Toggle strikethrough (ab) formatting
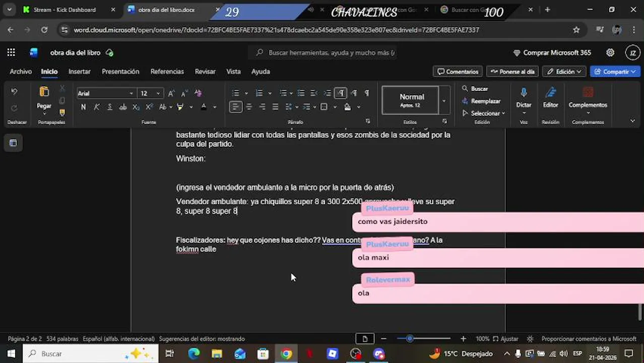Viewport: 644px width, 363px height. [123, 107]
